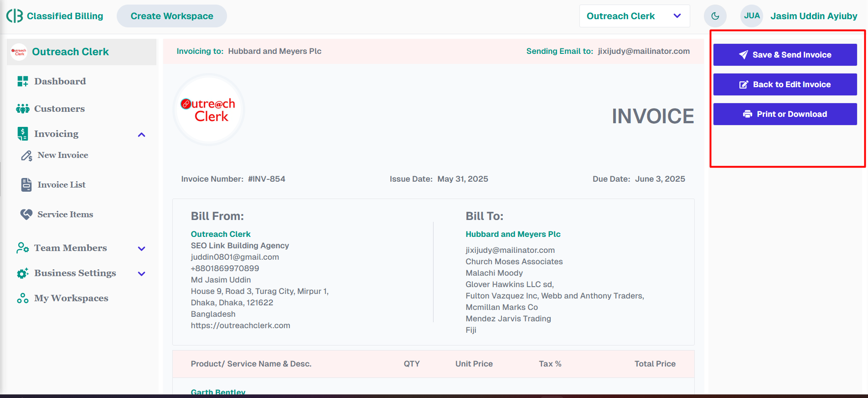The width and height of the screenshot is (868, 398).
Task: Click the Outreach Clerk invoice logo image
Action: [x=209, y=110]
